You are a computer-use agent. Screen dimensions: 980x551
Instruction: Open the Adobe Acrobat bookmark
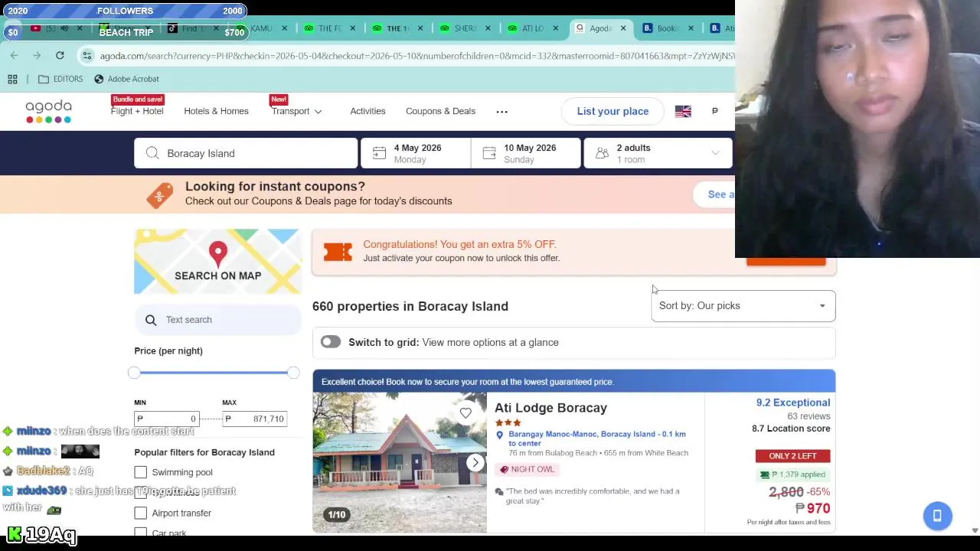click(x=126, y=79)
